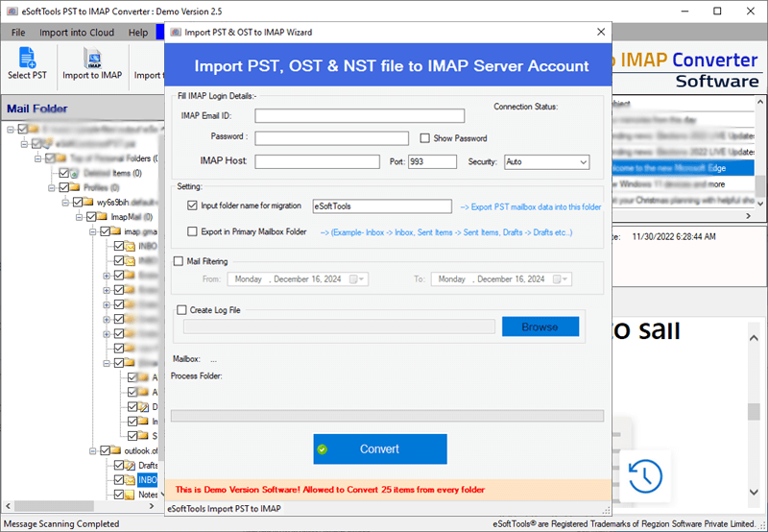Screen dimensions: 768x532
Task: Click the Mail Folder horizontal scrollbar
Action: coord(80,505)
